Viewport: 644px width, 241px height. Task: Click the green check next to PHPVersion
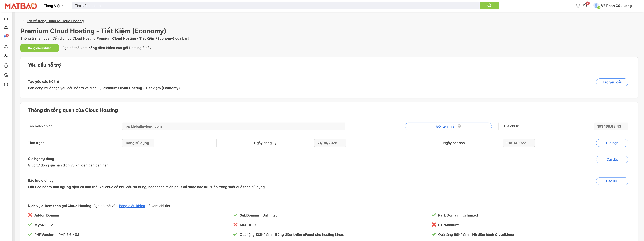click(x=30, y=235)
